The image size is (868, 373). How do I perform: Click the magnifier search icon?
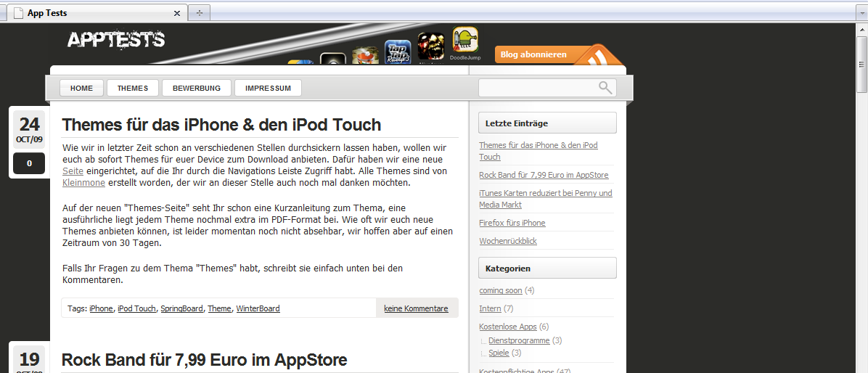click(x=605, y=87)
